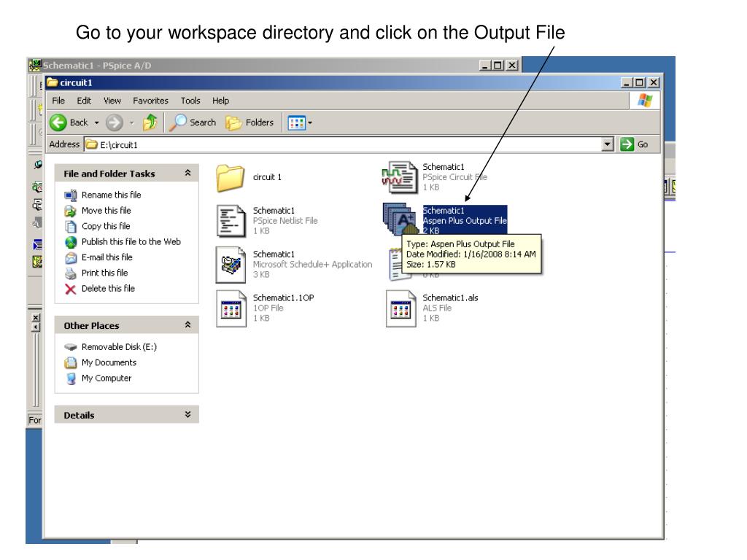Open the Forward history dropdown arrow
747x560 pixels.
coord(132,122)
